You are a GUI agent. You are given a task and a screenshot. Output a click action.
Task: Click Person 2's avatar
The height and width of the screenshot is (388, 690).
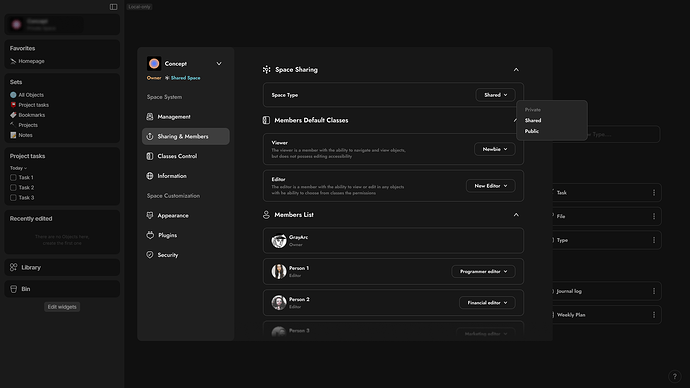coord(279,303)
